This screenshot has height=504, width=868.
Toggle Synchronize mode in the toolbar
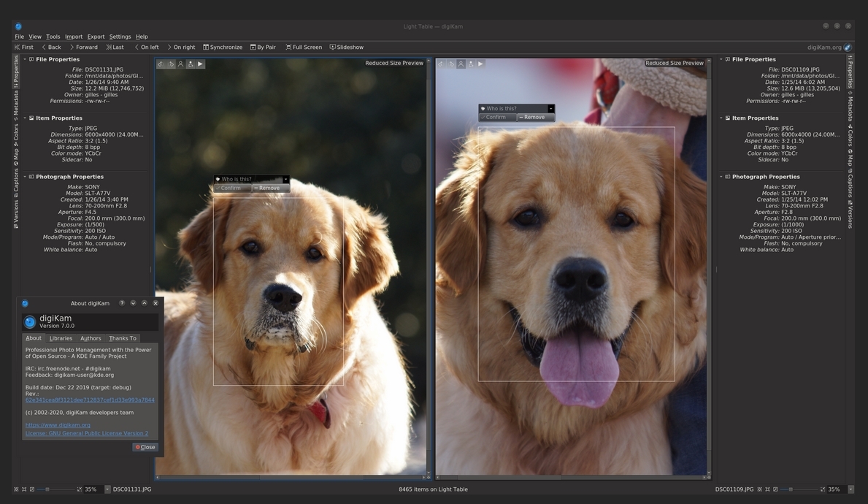point(220,47)
